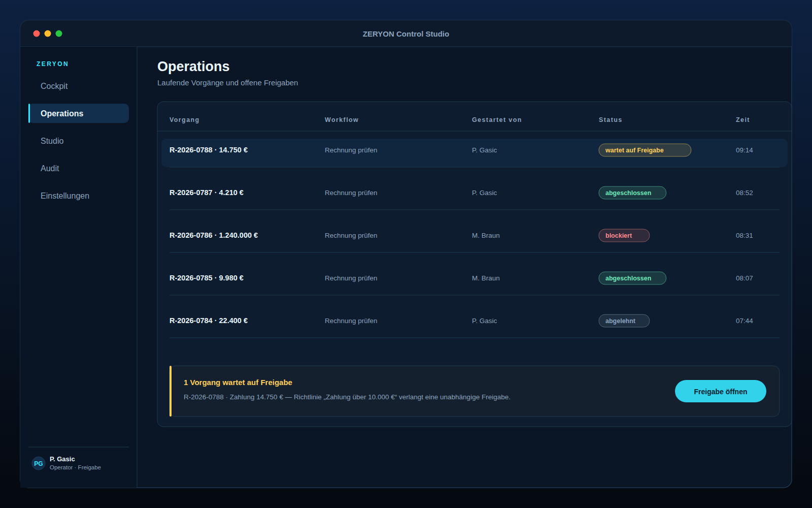Minimize the window with the yellow button
Viewport: 812px width, 508px height.
pyautogui.click(x=48, y=34)
